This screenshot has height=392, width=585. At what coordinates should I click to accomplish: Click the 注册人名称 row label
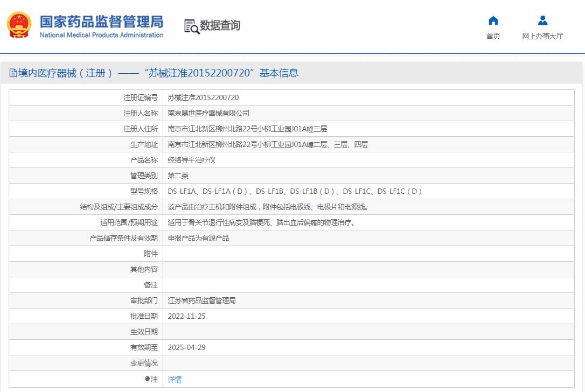tap(141, 114)
